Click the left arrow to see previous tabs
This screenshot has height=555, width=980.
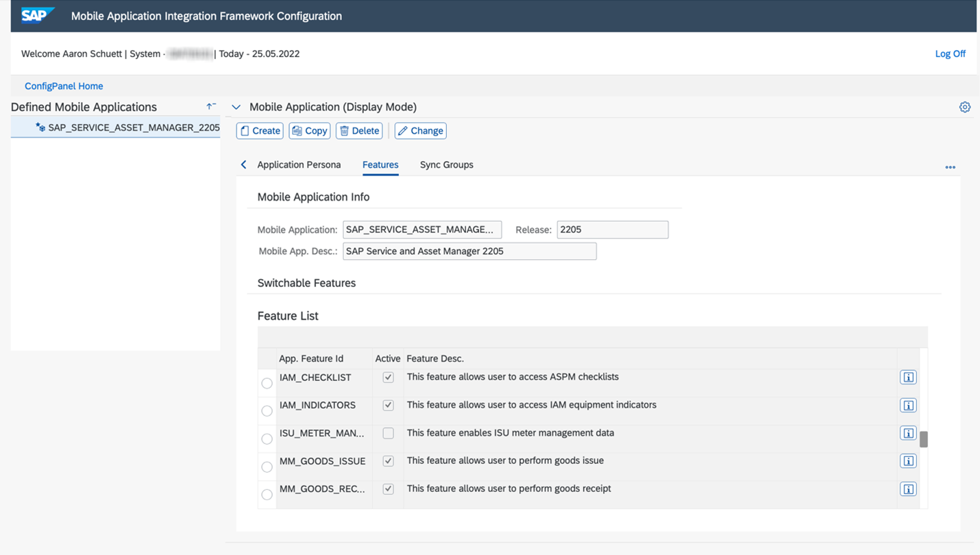243,164
